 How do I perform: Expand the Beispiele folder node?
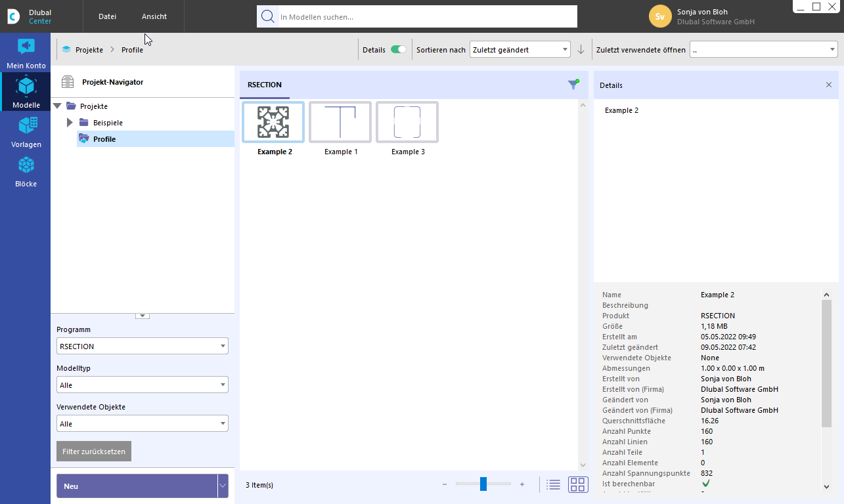click(x=70, y=122)
